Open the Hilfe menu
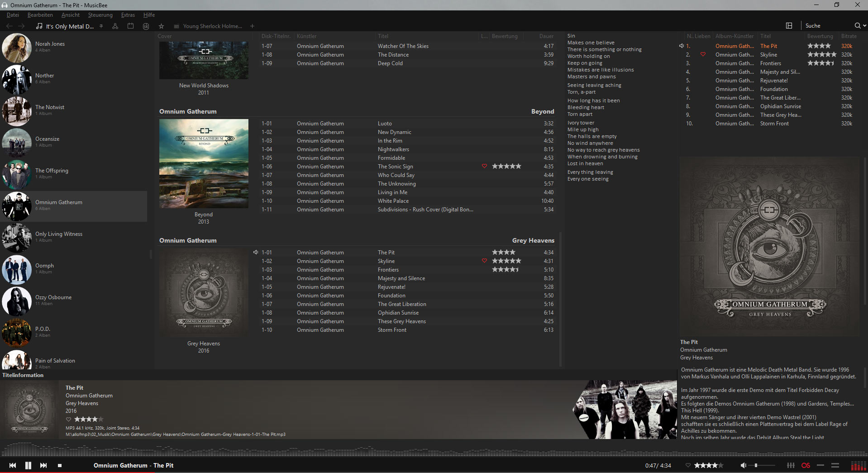The height and width of the screenshot is (473, 868). (149, 15)
